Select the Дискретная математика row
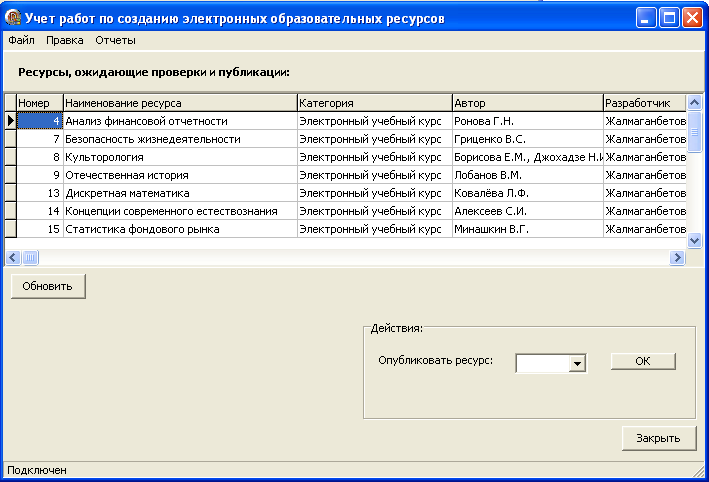Image resolution: width=709 pixels, height=482 pixels. tap(180, 193)
